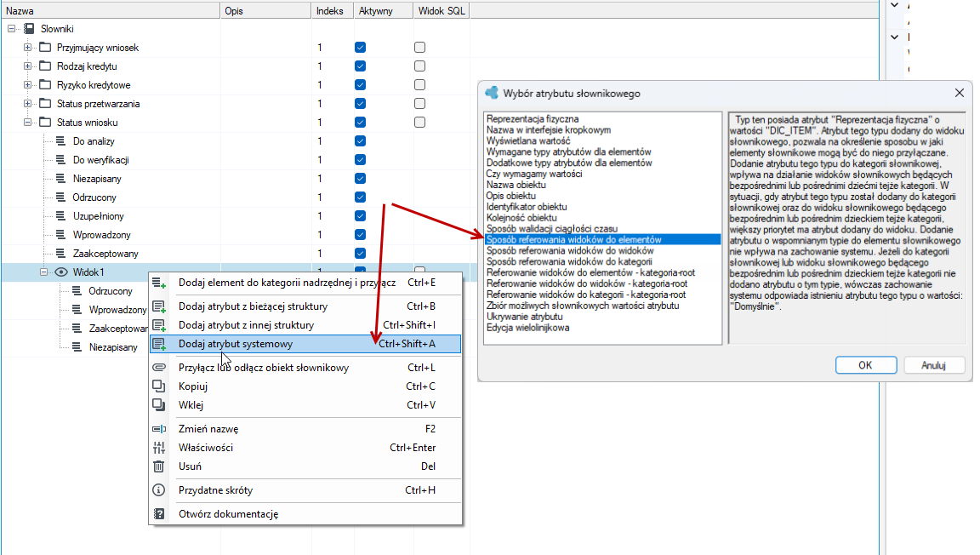Collapse the Status wniosku category
Image resolution: width=980 pixels, height=555 pixels.
[27, 123]
